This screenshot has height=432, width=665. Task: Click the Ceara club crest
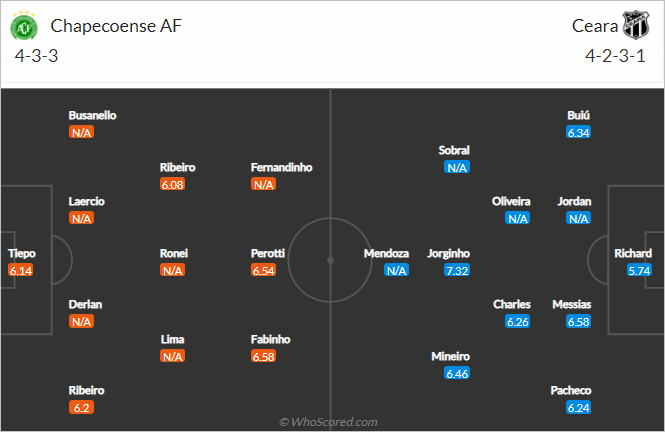coord(636,25)
